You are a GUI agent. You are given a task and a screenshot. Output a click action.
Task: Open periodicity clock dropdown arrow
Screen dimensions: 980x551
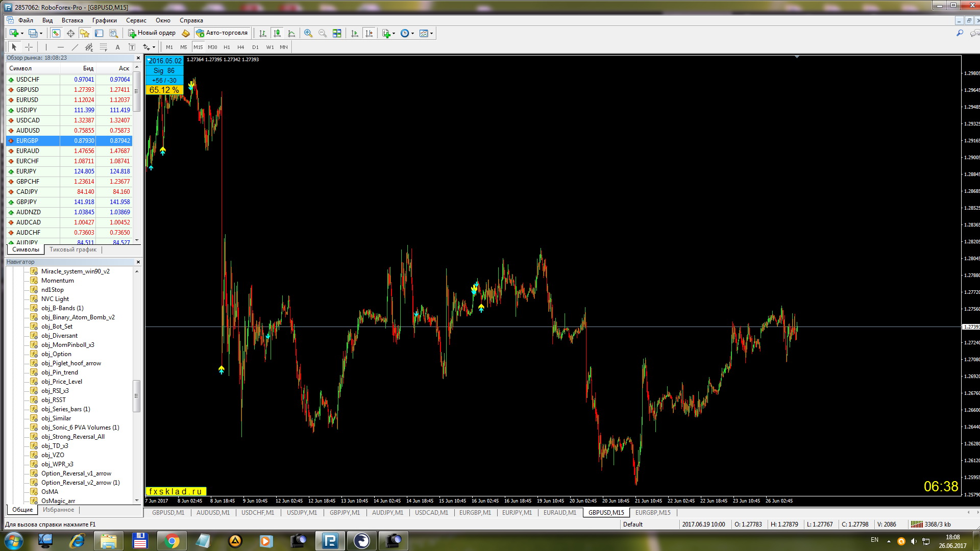pos(412,34)
